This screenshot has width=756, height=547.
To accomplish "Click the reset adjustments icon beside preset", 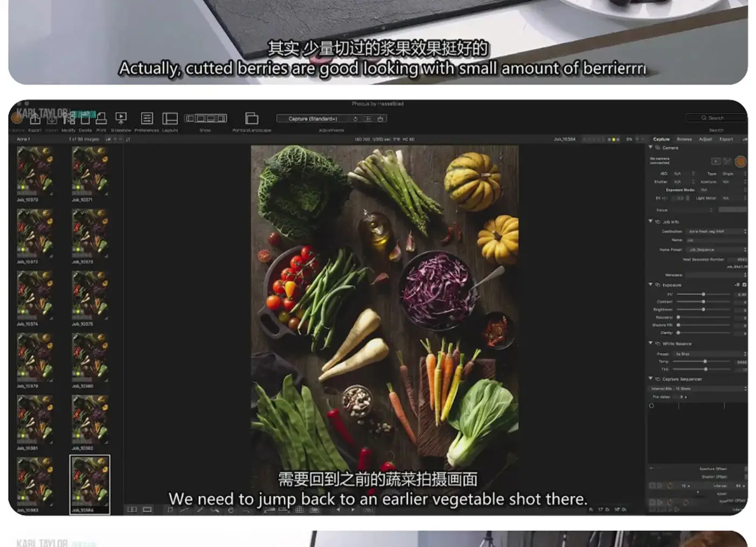I will 355,119.
